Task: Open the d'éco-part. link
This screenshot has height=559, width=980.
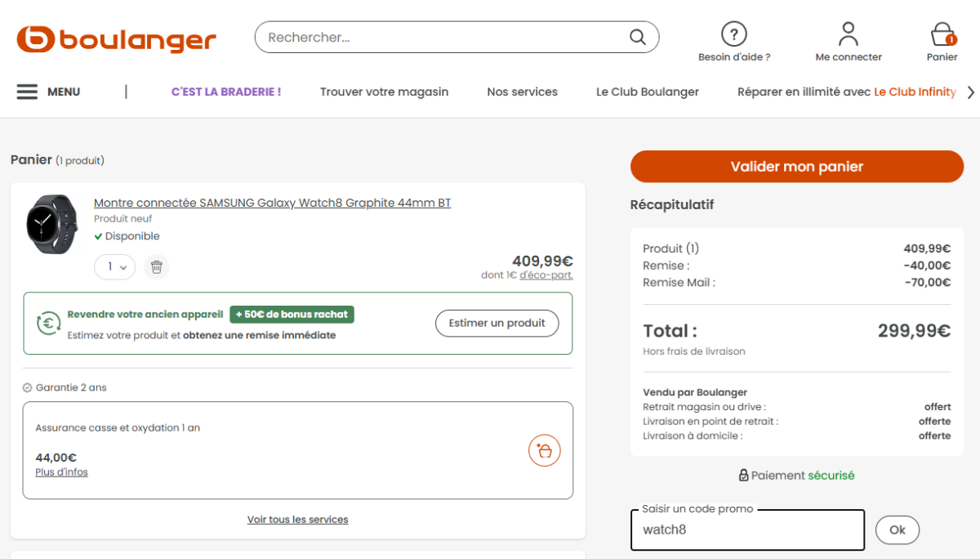Action: pos(546,275)
